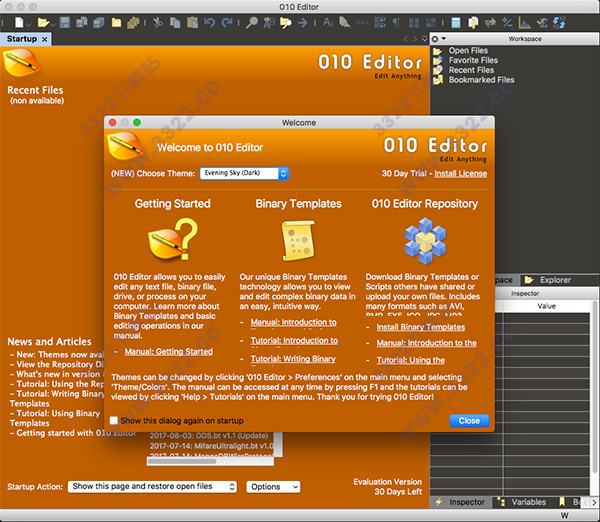The width and height of the screenshot is (600, 522).
Task: Click the Cut scissors icon
Action: [x=158, y=23]
